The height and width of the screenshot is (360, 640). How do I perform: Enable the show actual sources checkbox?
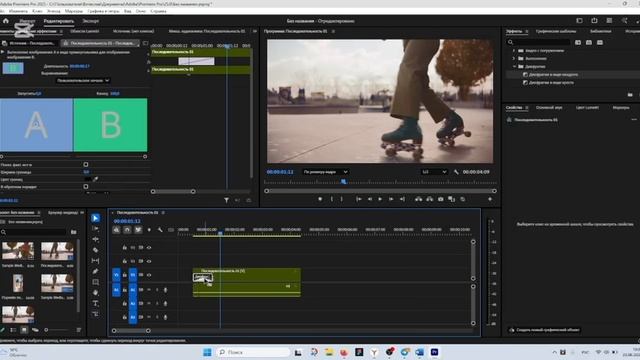click(x=86, y=164)
